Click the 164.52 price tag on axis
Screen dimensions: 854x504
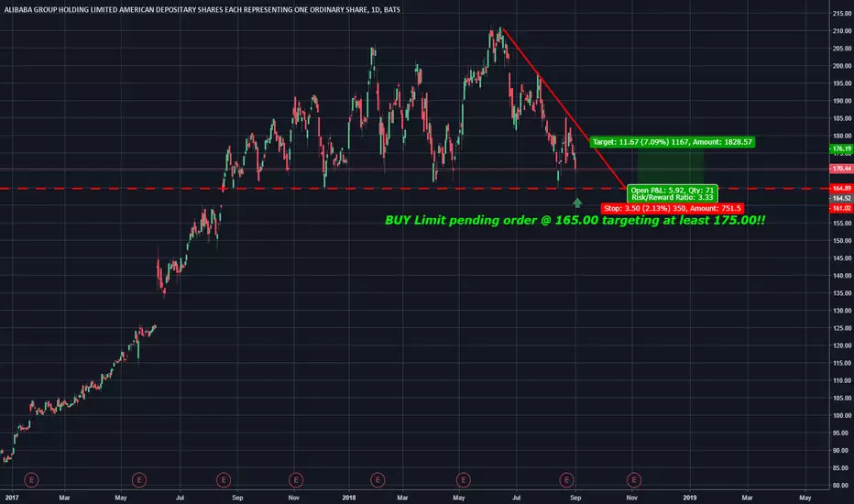pos(841,198)
